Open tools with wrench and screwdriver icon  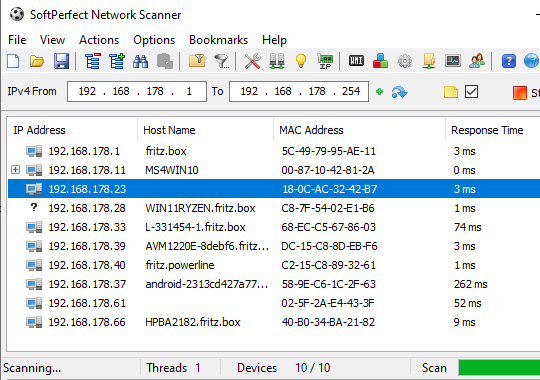click(252, 61)
